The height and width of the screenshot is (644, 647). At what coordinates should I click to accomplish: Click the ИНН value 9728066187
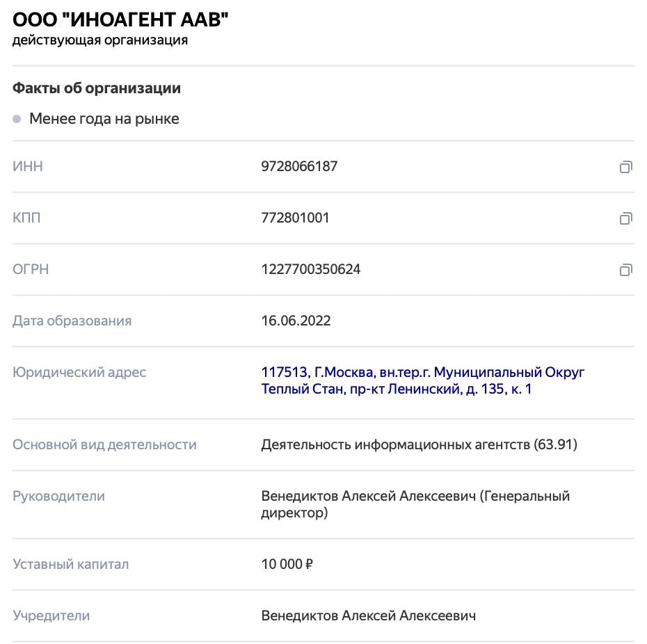pyautogui.click(x=300, y=167)
